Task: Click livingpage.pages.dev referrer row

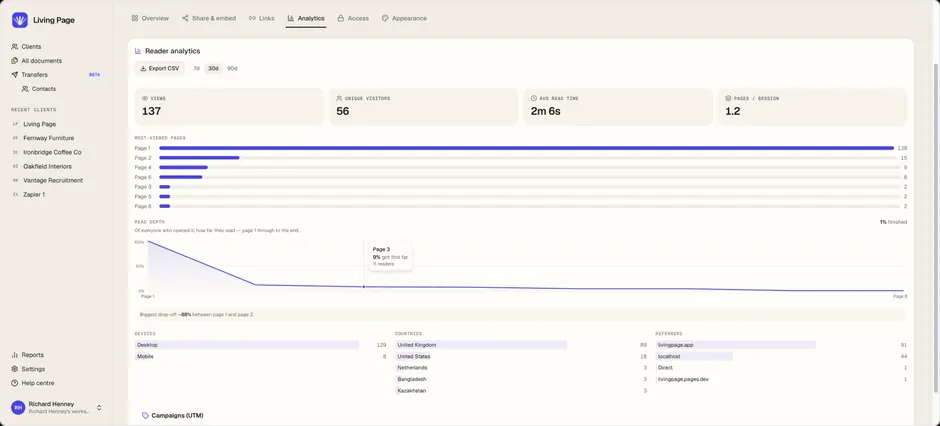Action: pyautogui.click(x=781, y=379)
